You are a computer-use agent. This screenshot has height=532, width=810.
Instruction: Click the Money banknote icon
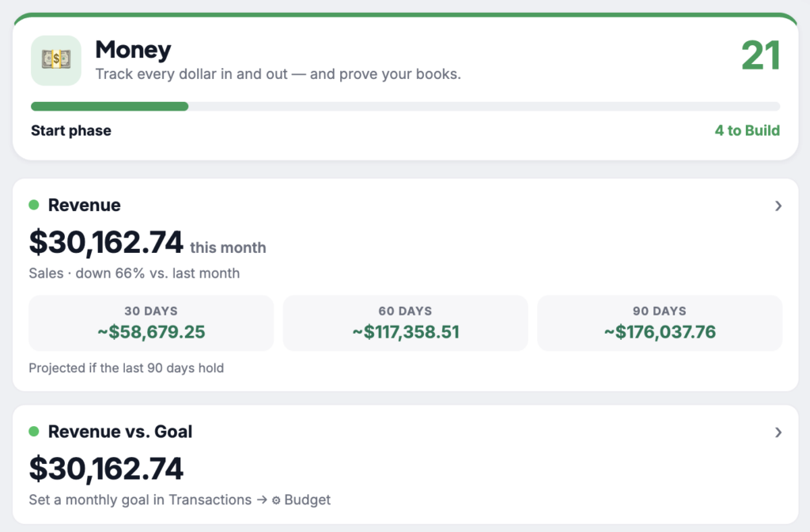click(x=56, y=60)
